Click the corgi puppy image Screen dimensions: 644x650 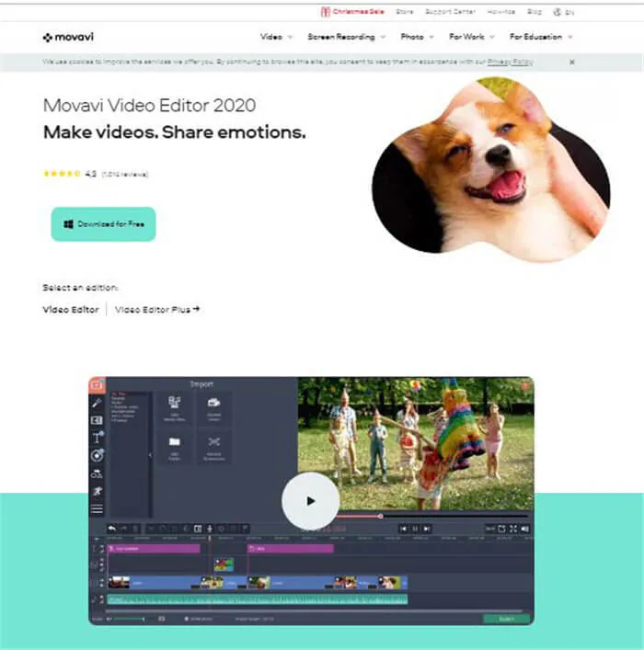click(491, 169)
